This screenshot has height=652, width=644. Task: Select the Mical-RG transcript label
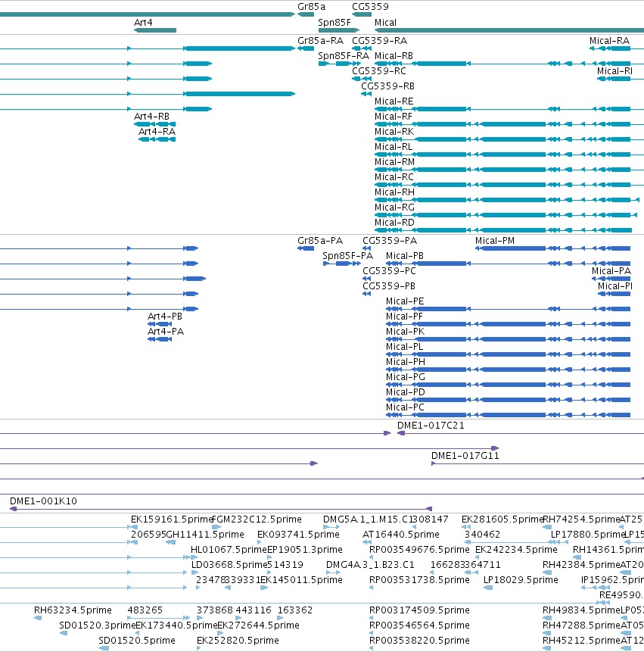pyautogui.click(x=395, y=207)
